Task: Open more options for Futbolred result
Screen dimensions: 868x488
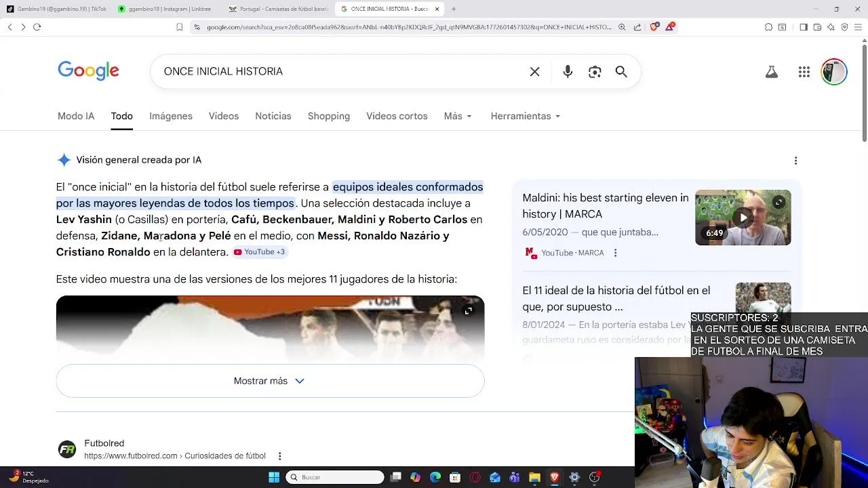Action: [279, 456]
